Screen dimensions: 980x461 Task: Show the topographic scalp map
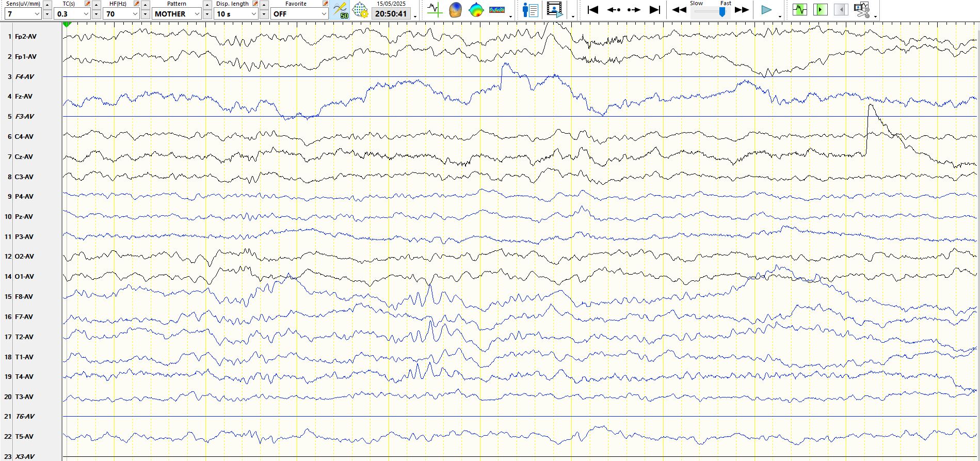476,10
